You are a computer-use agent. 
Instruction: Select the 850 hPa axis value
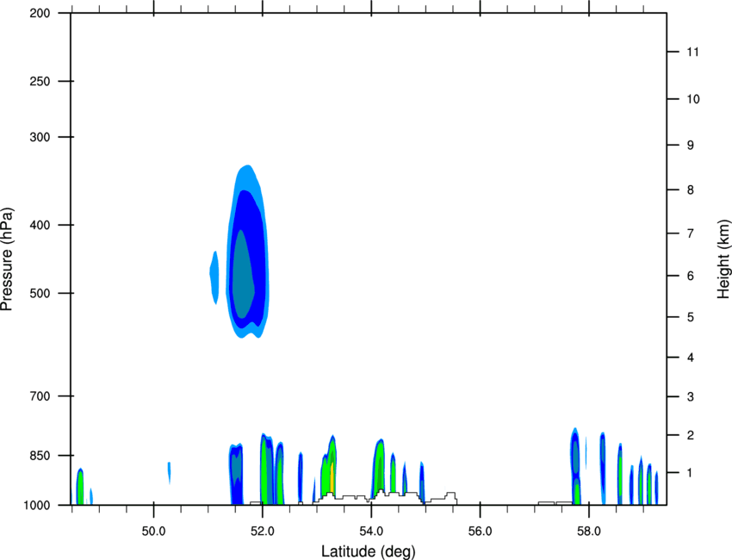point(40,456)
